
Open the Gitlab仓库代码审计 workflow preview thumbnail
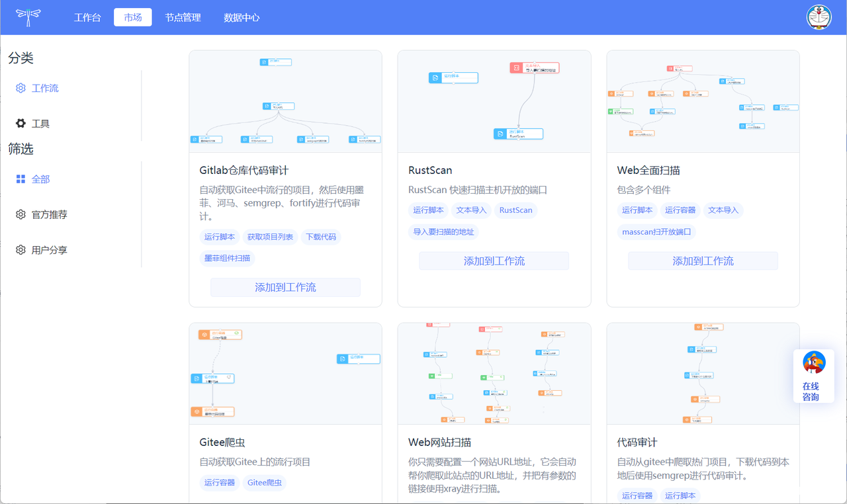[x=285, y=101]
